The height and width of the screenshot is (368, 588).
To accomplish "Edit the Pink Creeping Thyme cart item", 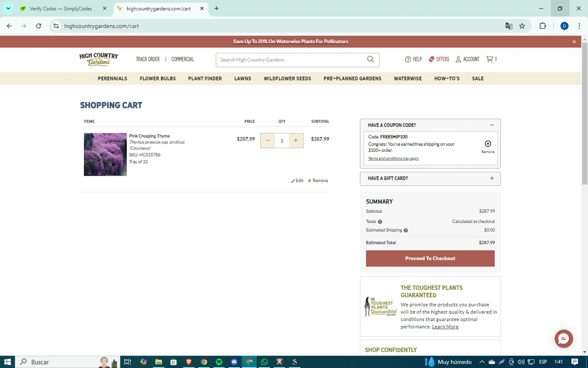I will (x=297, y=180).
